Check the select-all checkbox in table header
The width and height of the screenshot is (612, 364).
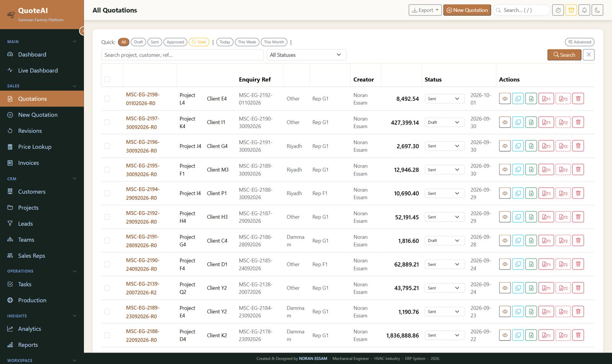coord(107,79)
